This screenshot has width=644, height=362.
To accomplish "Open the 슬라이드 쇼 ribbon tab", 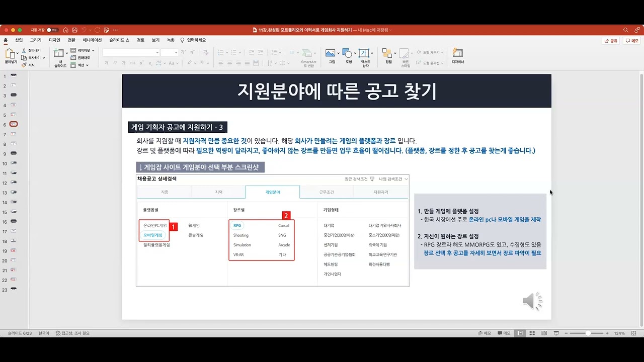I will (119, 40).
